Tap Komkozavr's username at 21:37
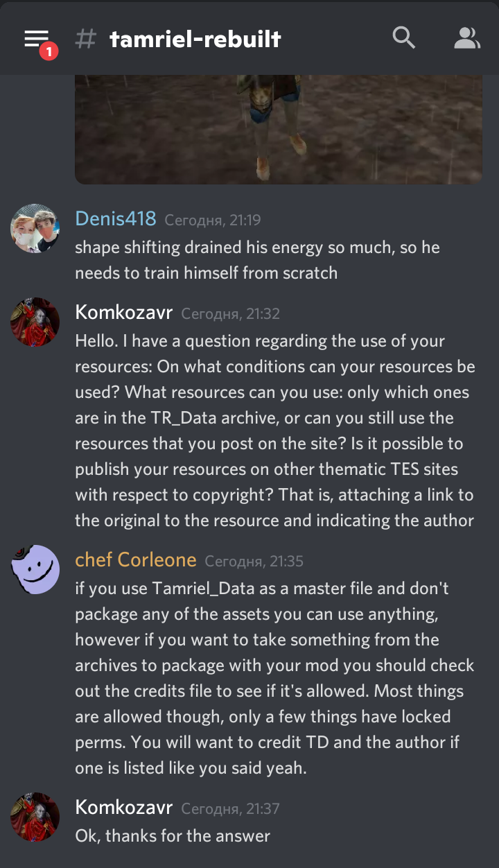The height and width of the screenshot is (868, 499). point(123,807)
